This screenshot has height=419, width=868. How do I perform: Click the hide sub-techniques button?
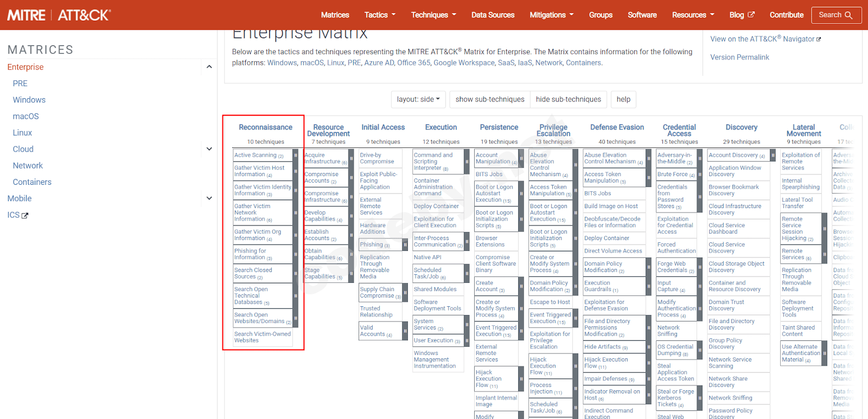click(569, 100)
